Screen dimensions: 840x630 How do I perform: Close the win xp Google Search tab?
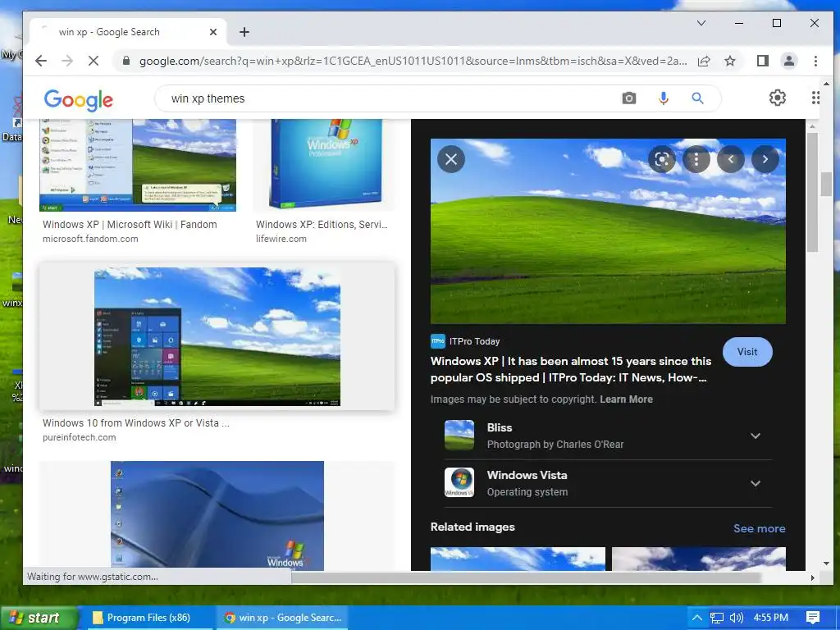click(213, 32)
